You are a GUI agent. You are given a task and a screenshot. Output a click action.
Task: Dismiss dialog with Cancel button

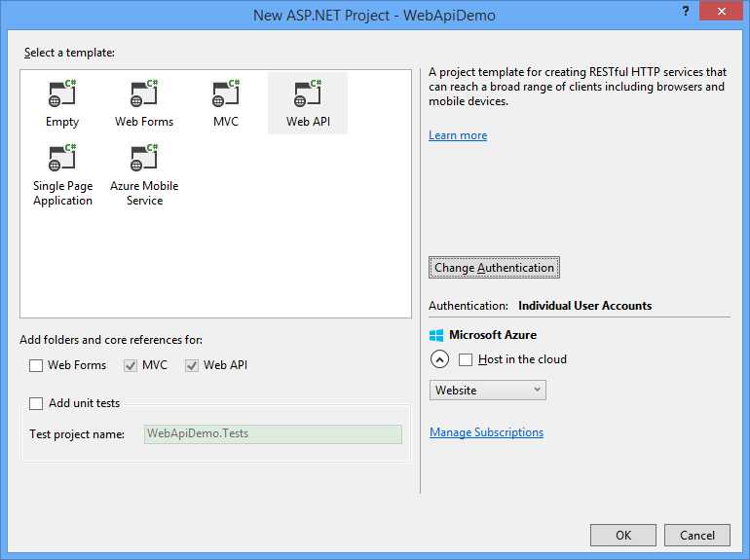click(x=696, y=535)
